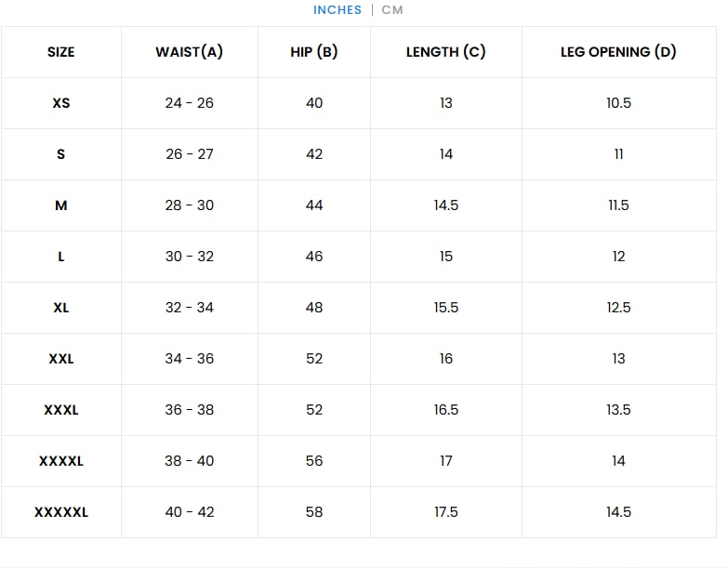Select the S size row label

pyautogui.click(x=60, y=154)
